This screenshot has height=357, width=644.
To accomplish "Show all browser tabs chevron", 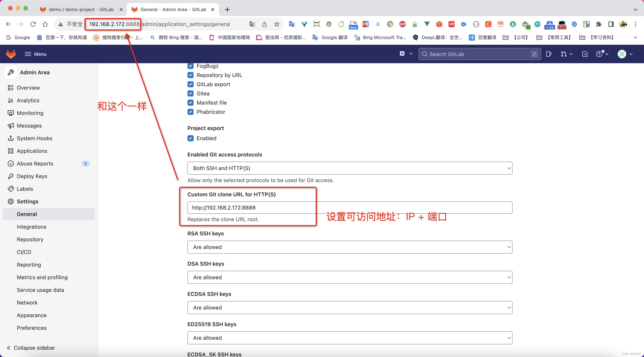I will pyautogui.click(x=635, y=10).
